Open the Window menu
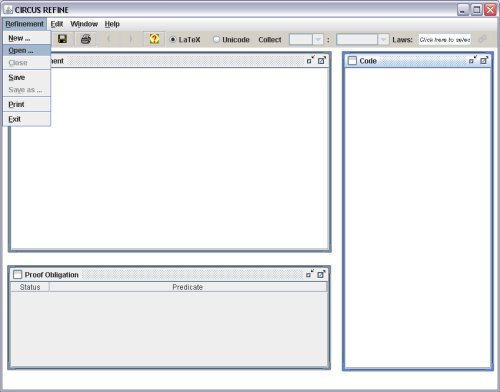Viewport: 500px width, 392px height. 84,24
